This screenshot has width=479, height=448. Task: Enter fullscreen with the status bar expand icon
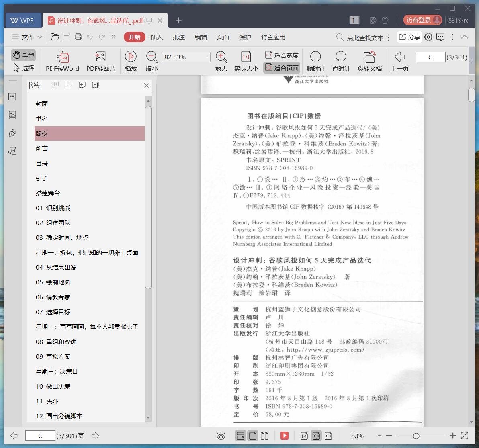click(x=465, y=436)
